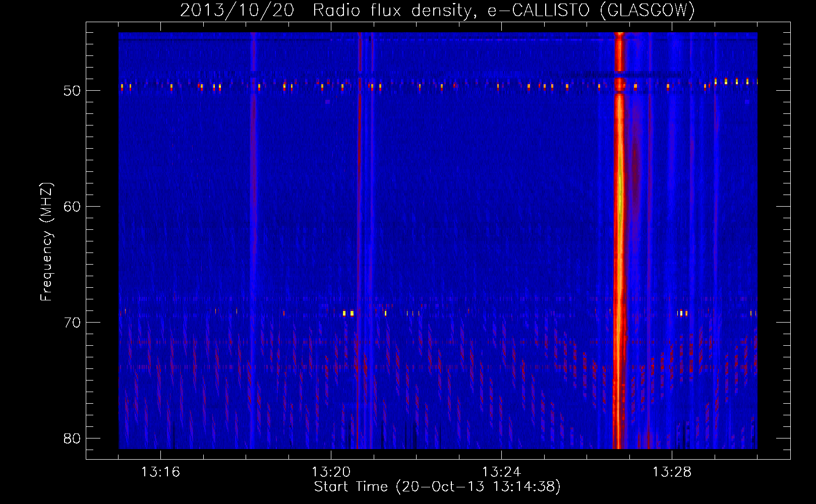Click the 13:24 time tick label
The height and width of the screenshot is (504, 816).
coord(501,472)
